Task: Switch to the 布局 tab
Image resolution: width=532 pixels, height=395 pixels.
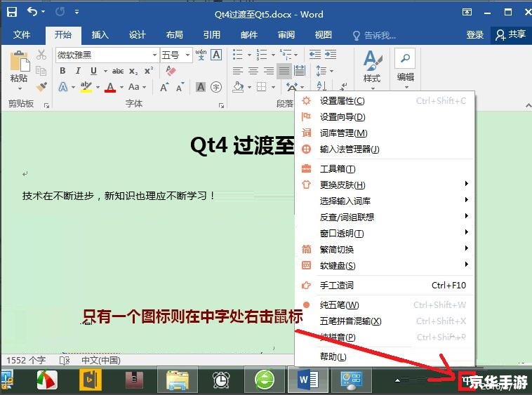Action: [174, 35]
